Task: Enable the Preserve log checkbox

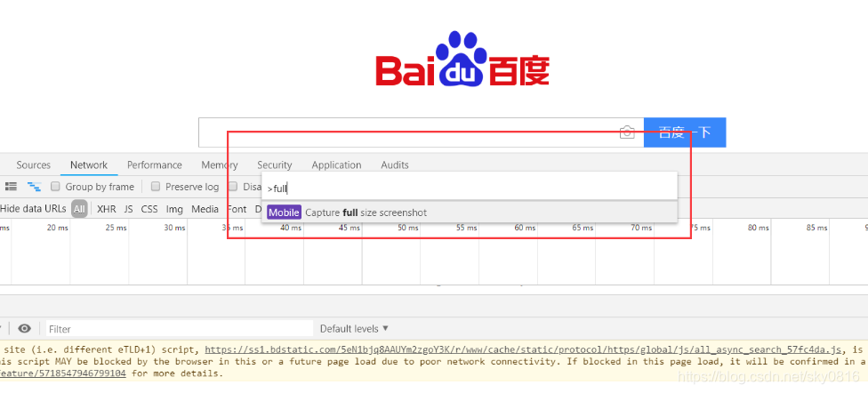Action: click(x=156, y=187)
